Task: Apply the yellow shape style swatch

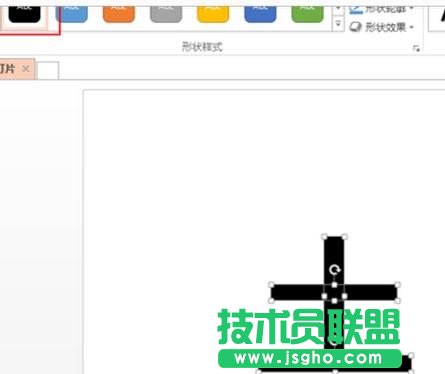Action: tap(213, 13)
